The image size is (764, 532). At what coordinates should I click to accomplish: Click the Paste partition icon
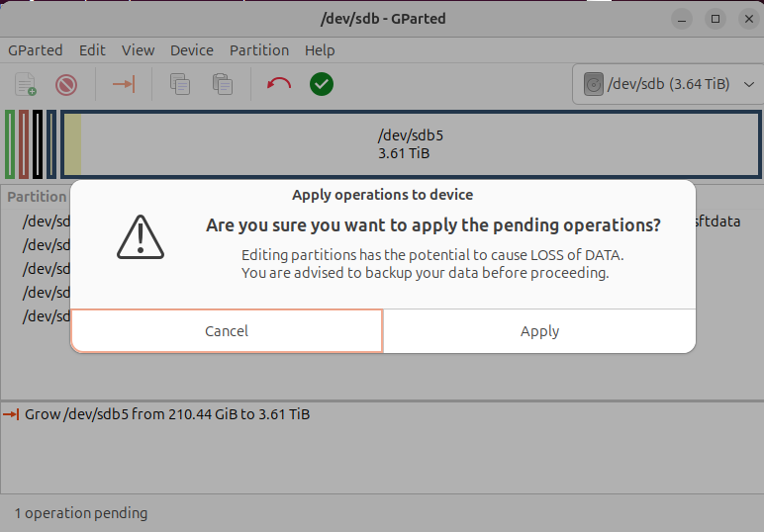(223, 84)
